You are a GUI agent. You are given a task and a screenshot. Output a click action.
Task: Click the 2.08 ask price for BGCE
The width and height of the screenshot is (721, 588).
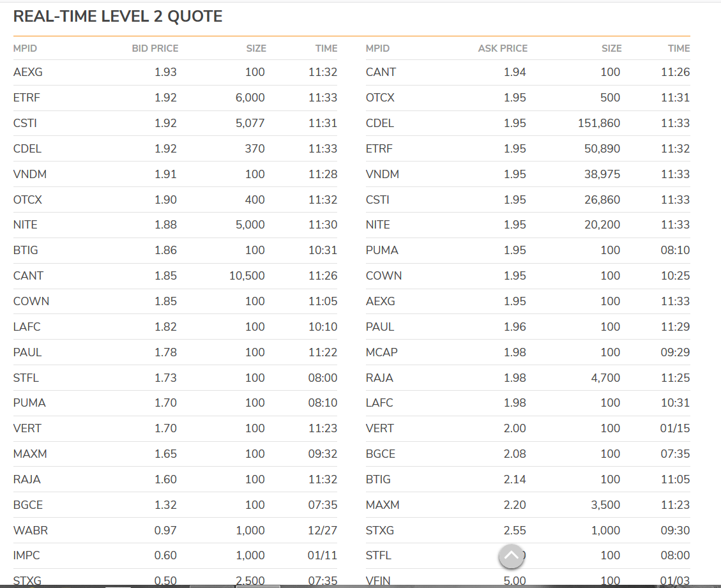[x=515, y=454]
